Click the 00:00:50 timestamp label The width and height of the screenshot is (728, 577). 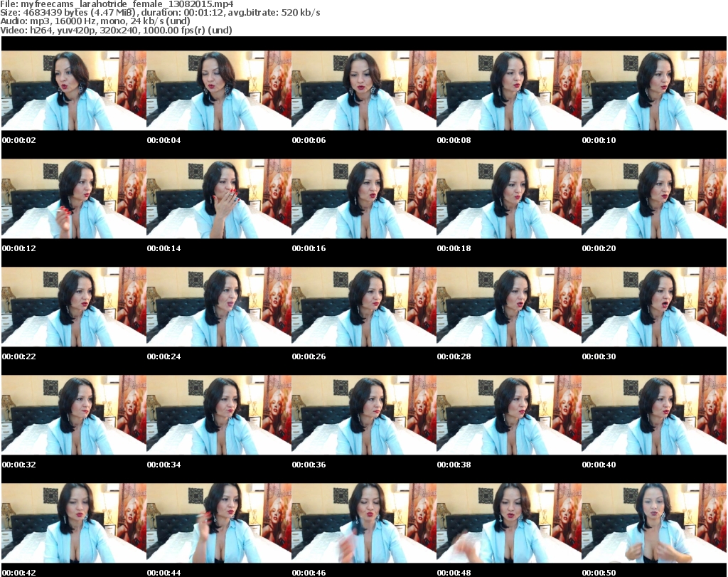[599, 573]
